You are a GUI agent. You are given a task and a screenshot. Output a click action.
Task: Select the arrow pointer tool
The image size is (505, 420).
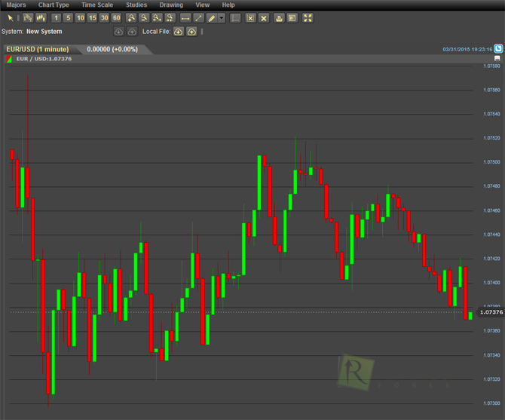(11, 18)
